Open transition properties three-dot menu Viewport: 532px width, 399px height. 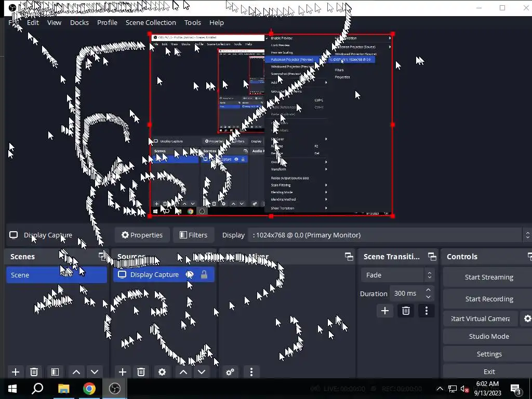[x=427, y=311]
